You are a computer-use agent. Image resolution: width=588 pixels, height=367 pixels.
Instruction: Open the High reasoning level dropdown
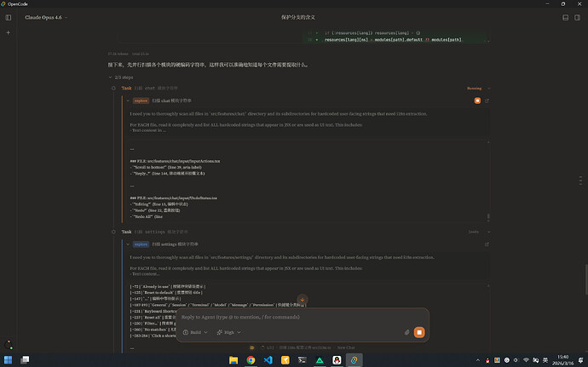228,332
